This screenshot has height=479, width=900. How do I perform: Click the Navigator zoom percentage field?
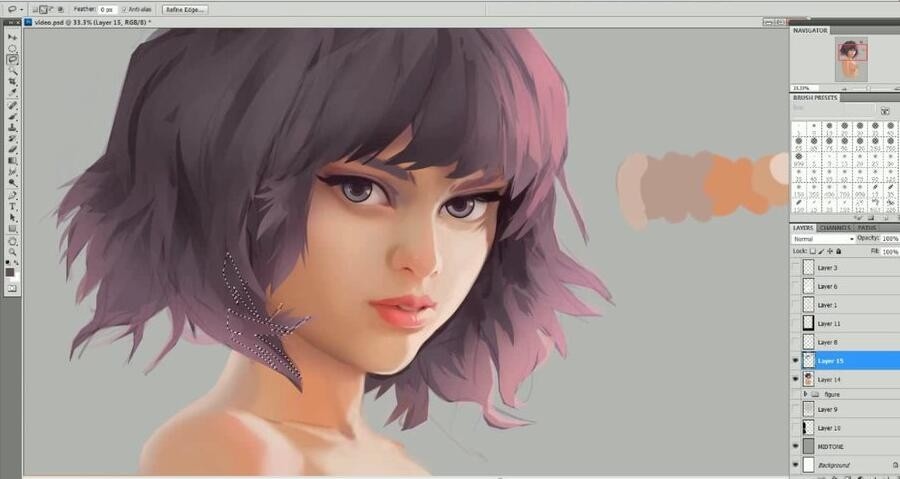pos(804,88)
